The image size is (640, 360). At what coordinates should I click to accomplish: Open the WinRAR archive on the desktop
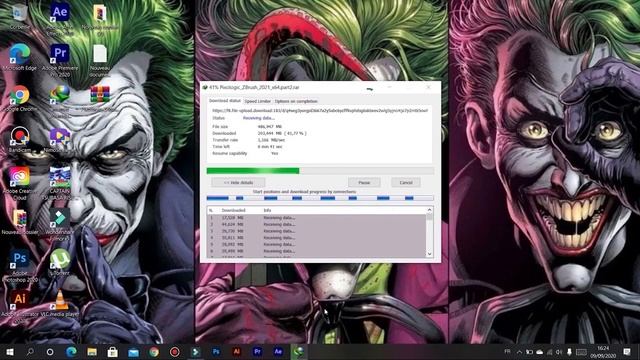pos(100,98)
